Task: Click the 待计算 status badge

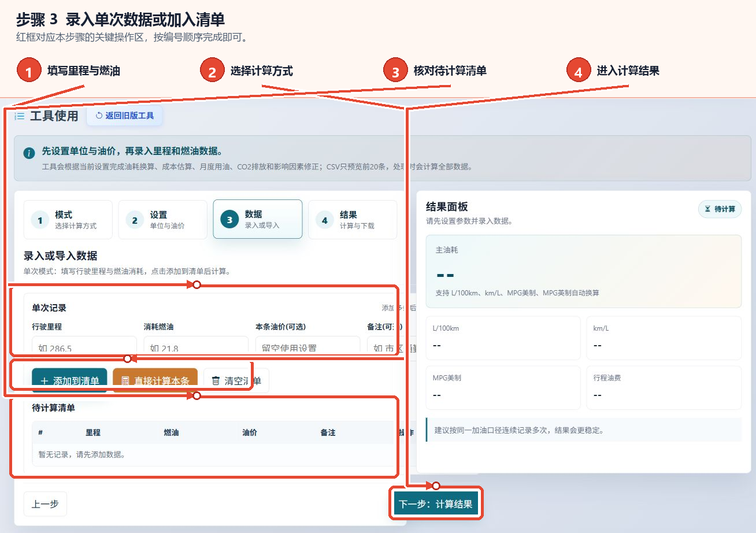Action: click(x=720, y=209)
